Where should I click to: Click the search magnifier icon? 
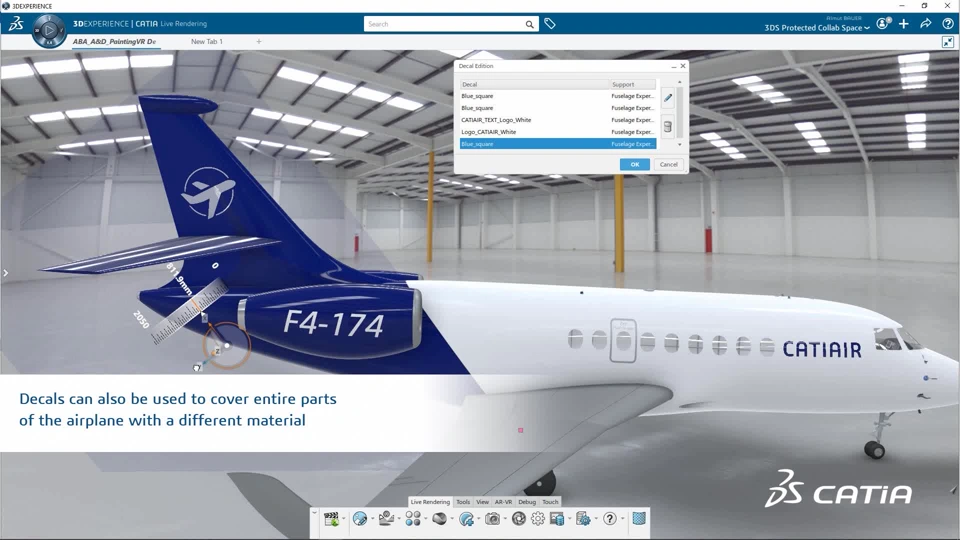[x=530, y=24]
